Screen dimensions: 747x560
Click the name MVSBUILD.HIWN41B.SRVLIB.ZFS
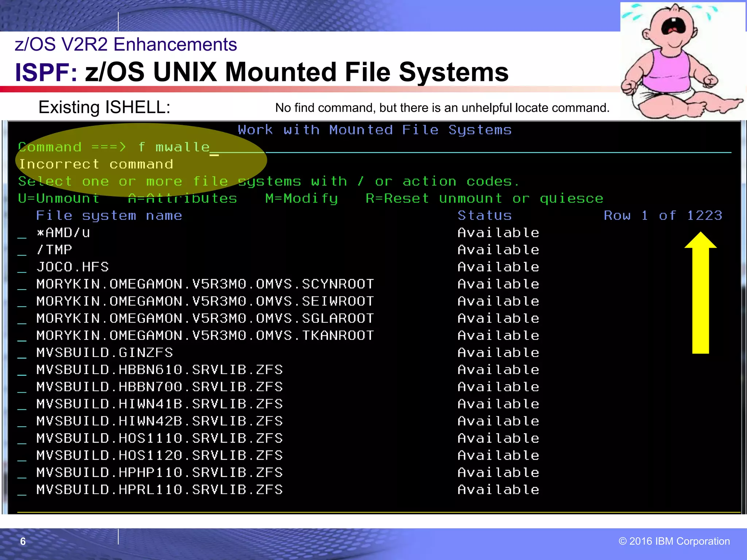tap(159, 404)
